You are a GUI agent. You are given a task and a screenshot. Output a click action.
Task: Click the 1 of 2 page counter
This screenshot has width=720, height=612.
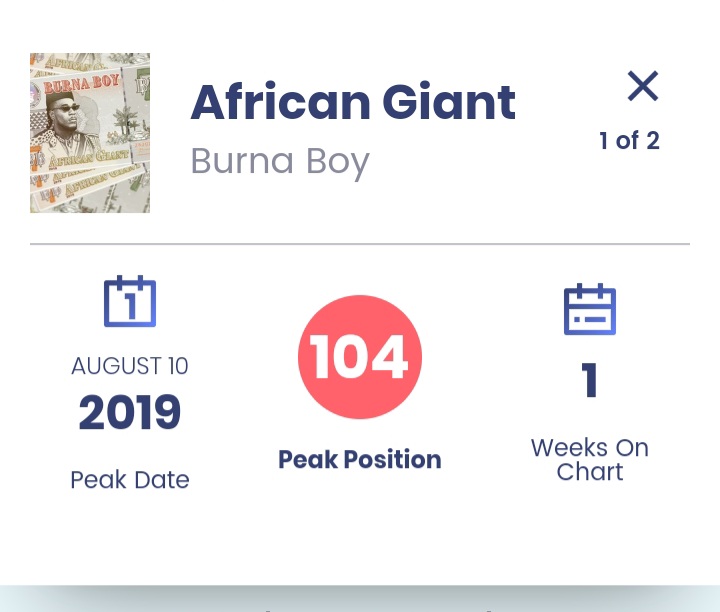[x=629, y=141]
